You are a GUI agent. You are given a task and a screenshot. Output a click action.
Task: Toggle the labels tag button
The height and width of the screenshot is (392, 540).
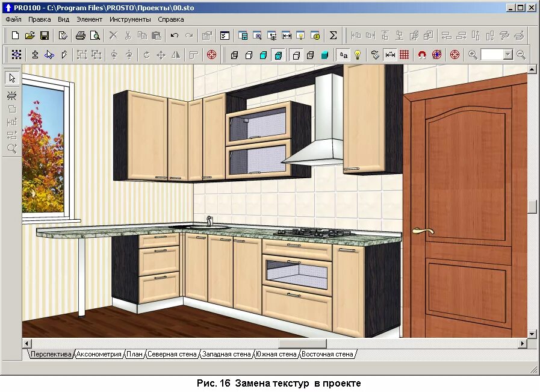[375, 54]
